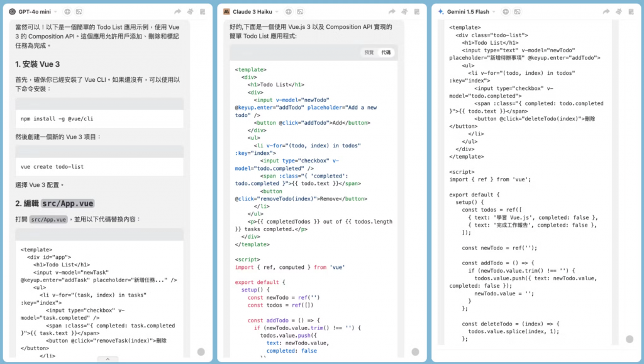644x364 pixels.
Task: Click the '1. 安裝 Vue 3' heading
Action: [x=37, y=64]
